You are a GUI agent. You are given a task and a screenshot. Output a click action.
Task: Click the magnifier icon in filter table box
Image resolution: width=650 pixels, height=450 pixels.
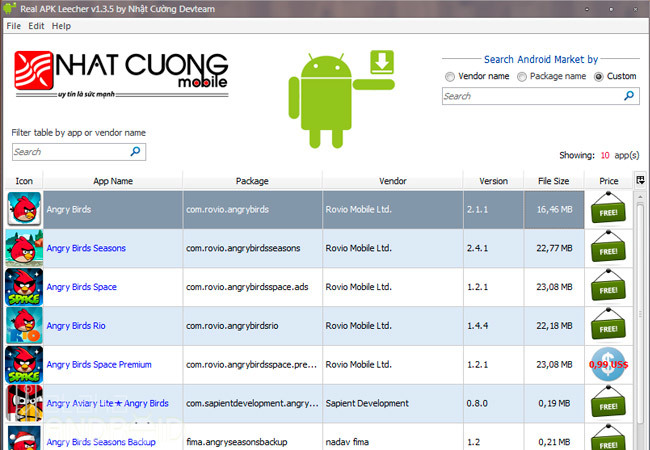[x=135, y=151]
